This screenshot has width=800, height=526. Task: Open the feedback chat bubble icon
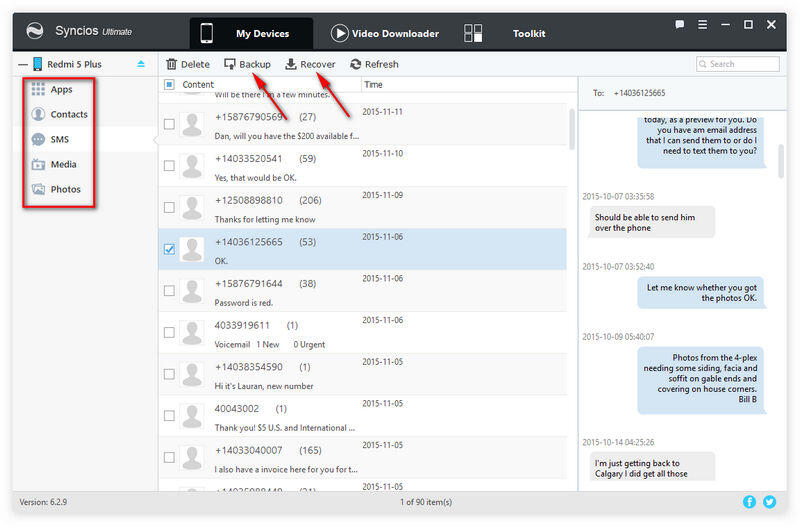(x=680, y=24)
